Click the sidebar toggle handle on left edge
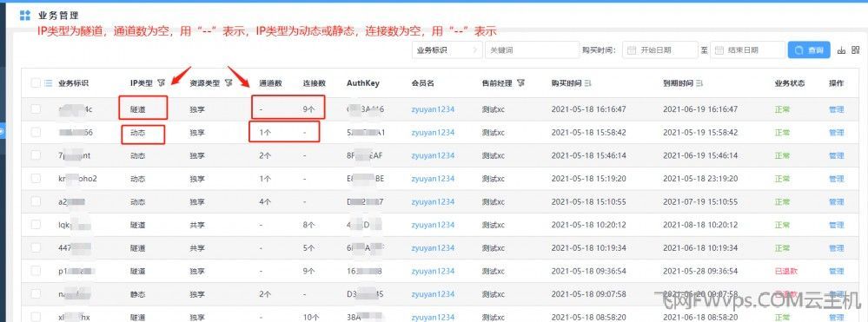868x322 pixels. 3,132
